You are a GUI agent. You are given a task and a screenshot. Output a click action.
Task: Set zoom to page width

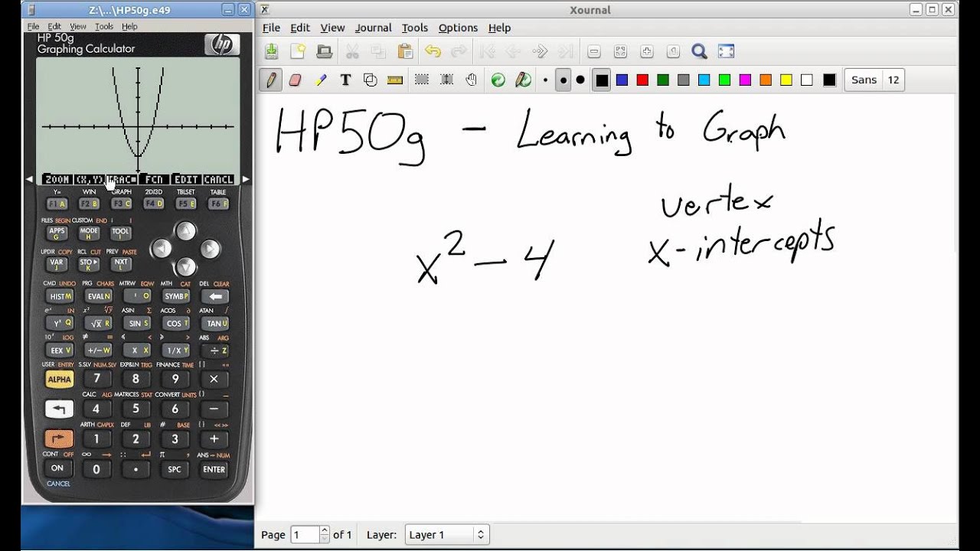(620, 51)
